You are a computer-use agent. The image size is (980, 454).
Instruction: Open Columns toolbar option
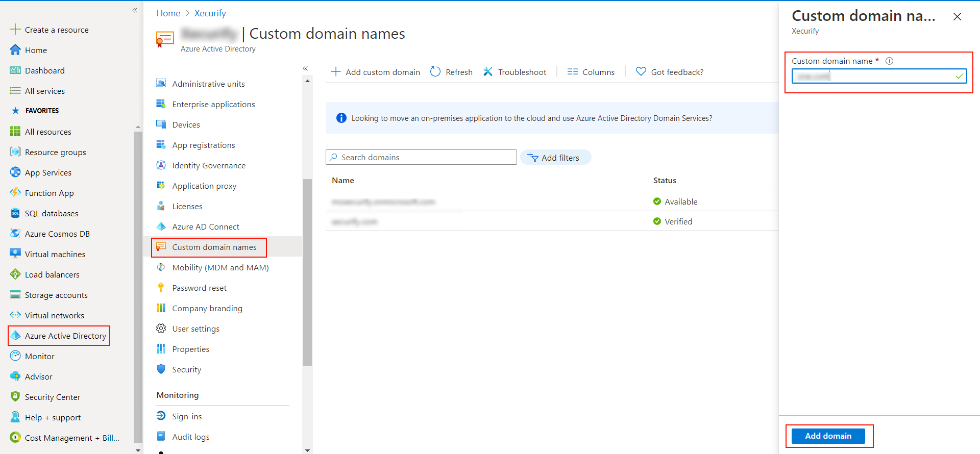tap(591, 72)
